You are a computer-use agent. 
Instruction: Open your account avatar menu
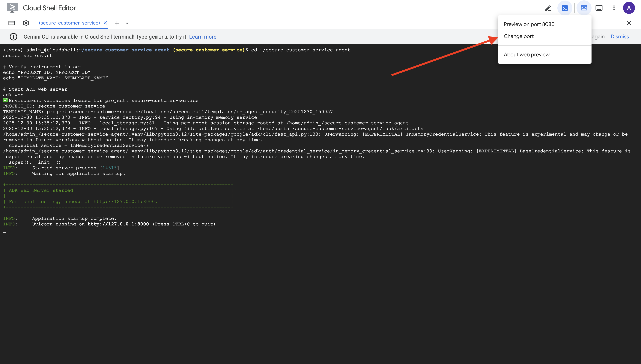coord(629,8)
